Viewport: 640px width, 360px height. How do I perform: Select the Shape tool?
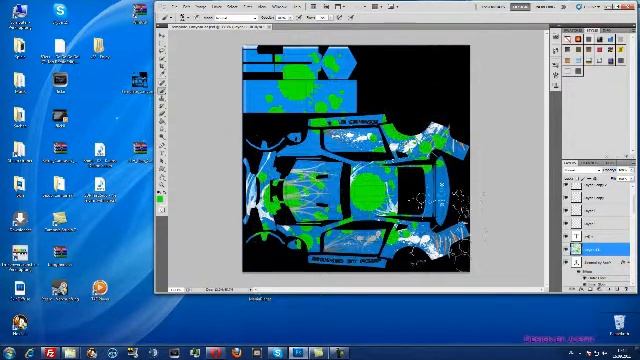(162, 169)
